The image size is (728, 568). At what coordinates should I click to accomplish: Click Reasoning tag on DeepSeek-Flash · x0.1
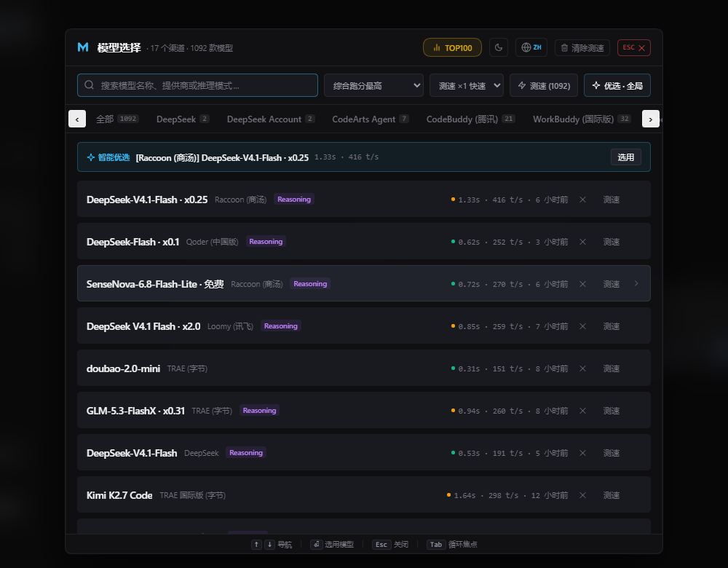coord(266,242)
